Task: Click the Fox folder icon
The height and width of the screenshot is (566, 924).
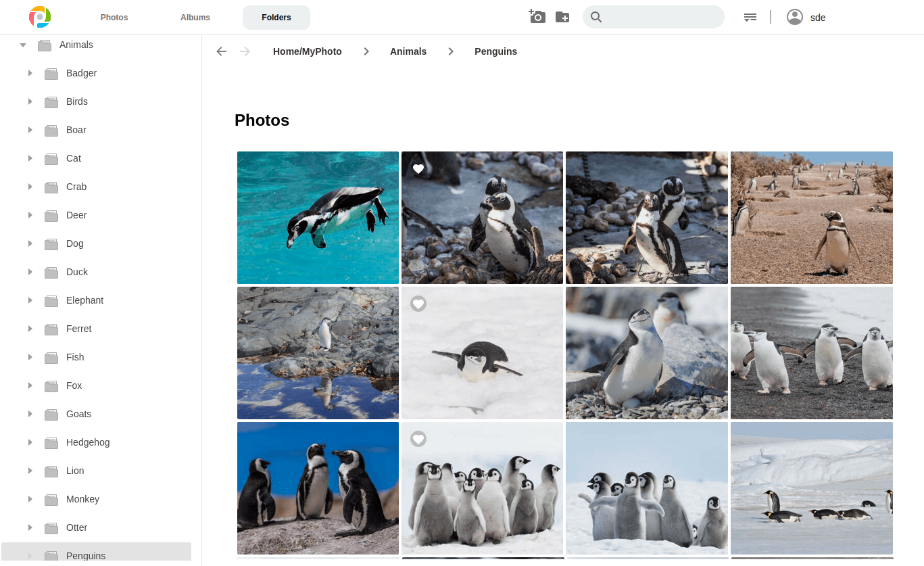Action: (x=51, y=386)
